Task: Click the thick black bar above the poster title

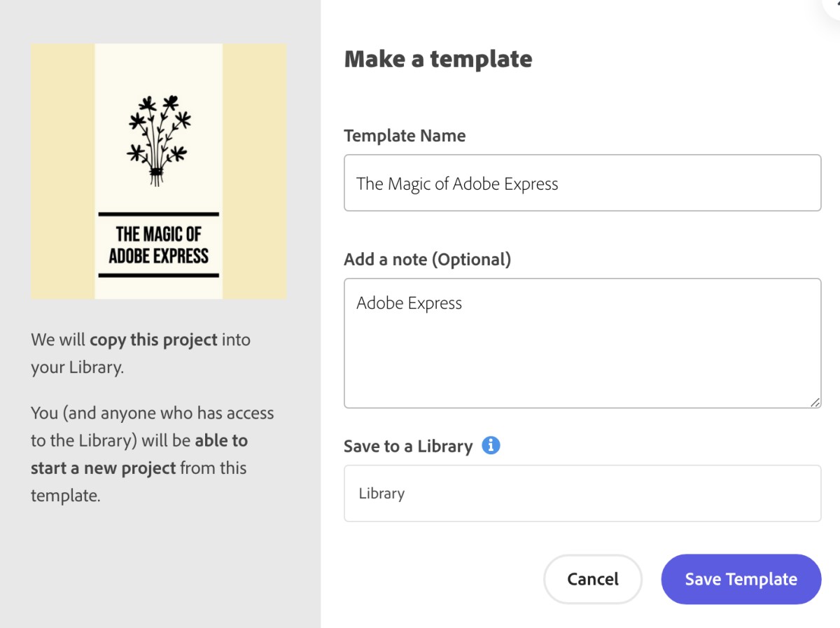Action: pyautogui.click(x=159, y=214)
